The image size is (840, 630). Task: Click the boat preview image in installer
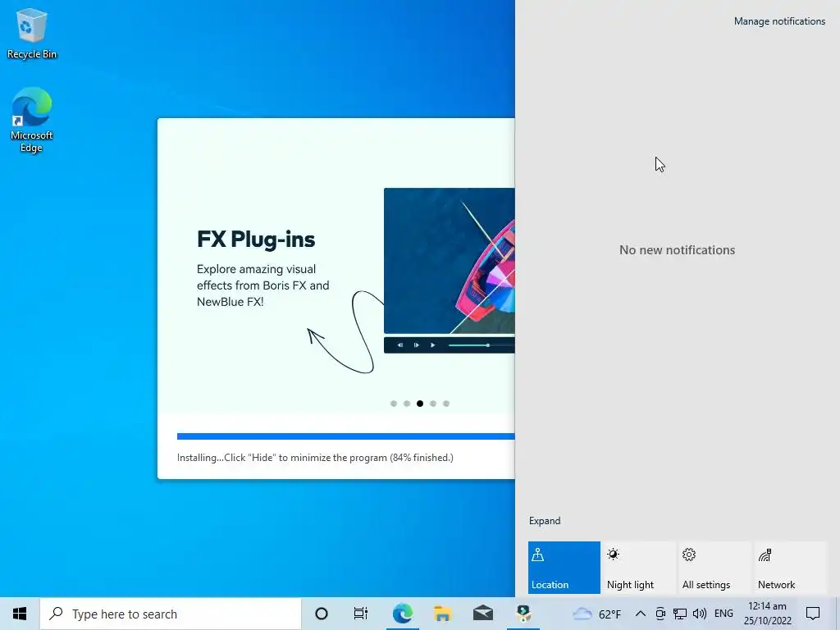pos(450,261)
